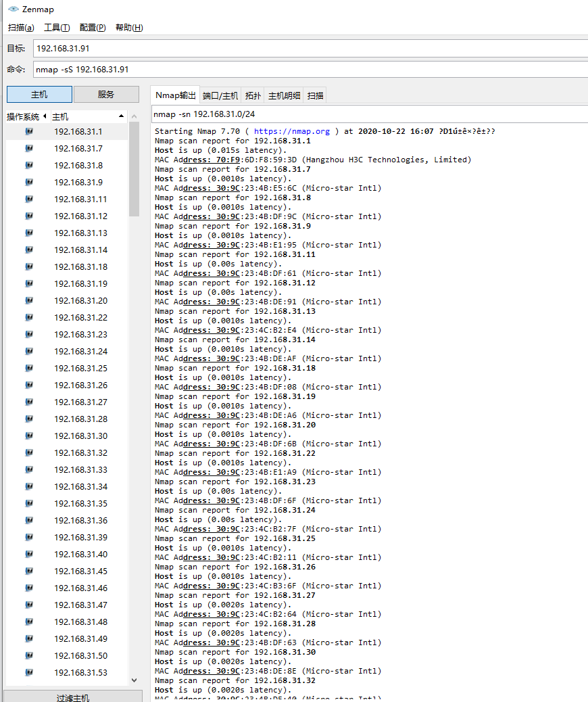Click OS icon beside host 192.168.31.11

(x=29, y=199)
